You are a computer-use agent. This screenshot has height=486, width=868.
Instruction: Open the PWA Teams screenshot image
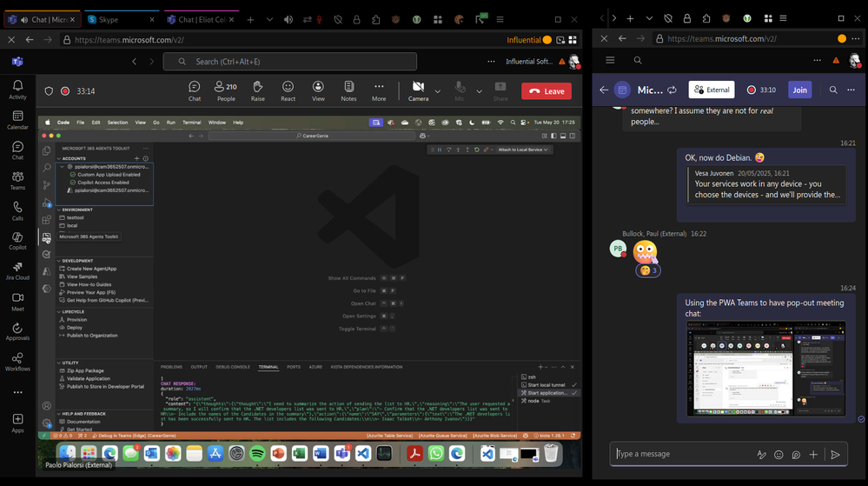click(x=766, y=369)
